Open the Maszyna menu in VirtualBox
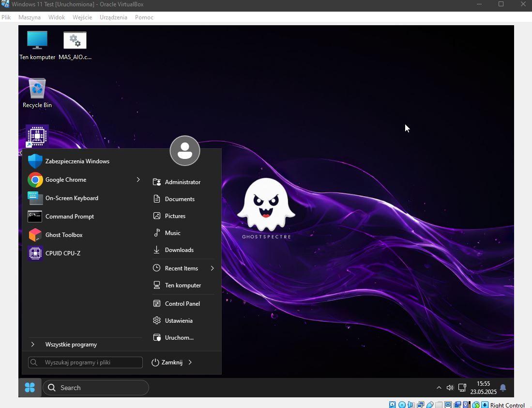532x408 pixels. tap(30, 17)
